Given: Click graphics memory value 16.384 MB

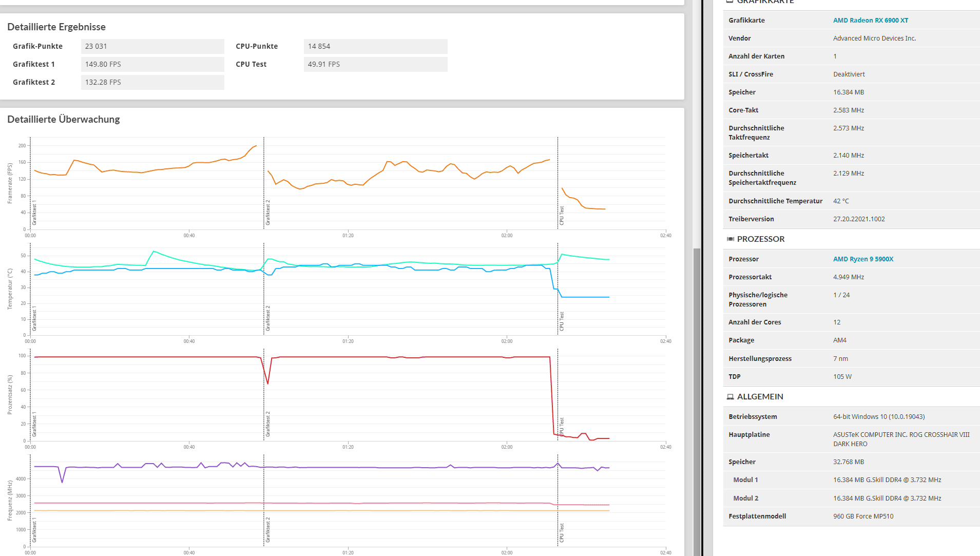Looking at the screenshot, I should tap(849, 92).
